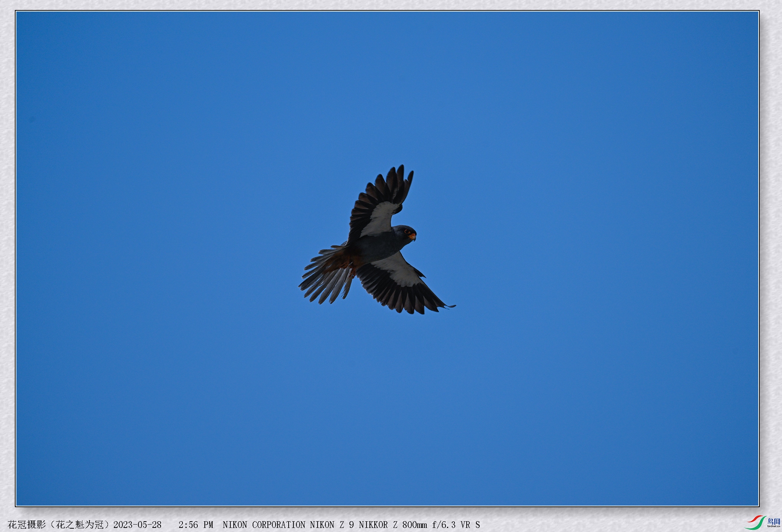Click the 花冠摄影 photographer name in caption
This screenshot has width=782, height=532.
pos(27,525)
